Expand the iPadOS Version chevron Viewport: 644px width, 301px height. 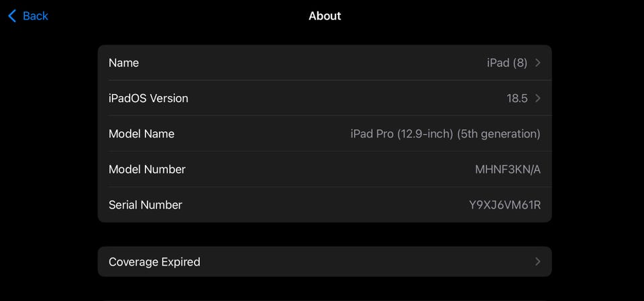(538, 99)
